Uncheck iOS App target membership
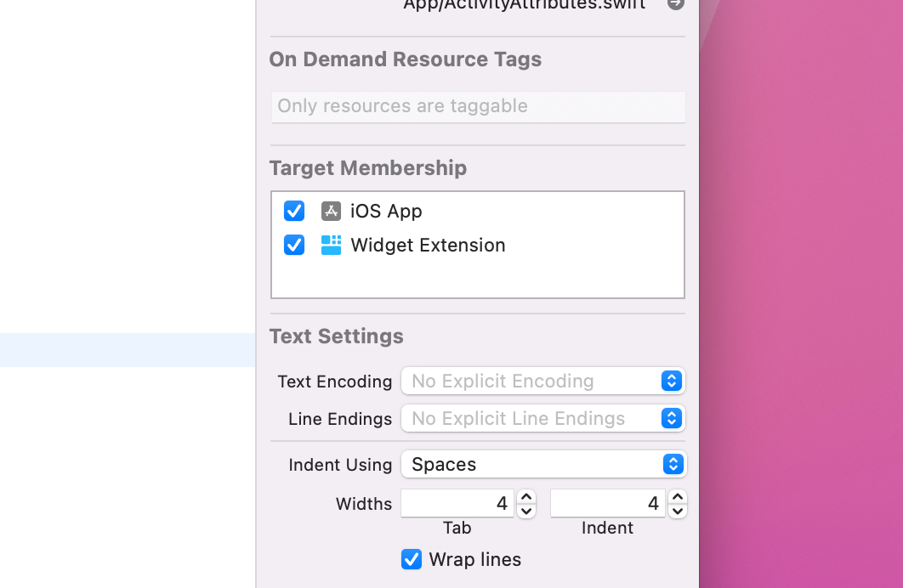The width and height of the screenshot is (903, 588). [294, 211]
